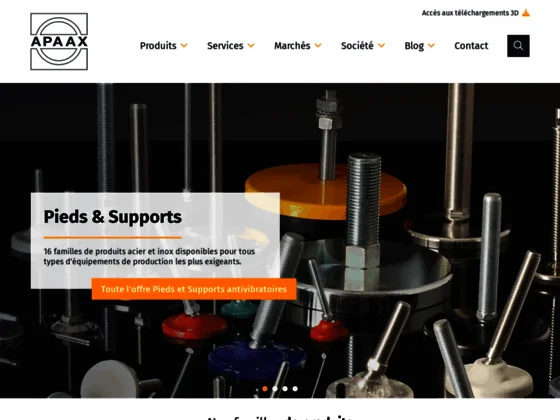Select the first orange carousel dot
Viewport: 560px width, 420px height.
(x=265, y=389)
